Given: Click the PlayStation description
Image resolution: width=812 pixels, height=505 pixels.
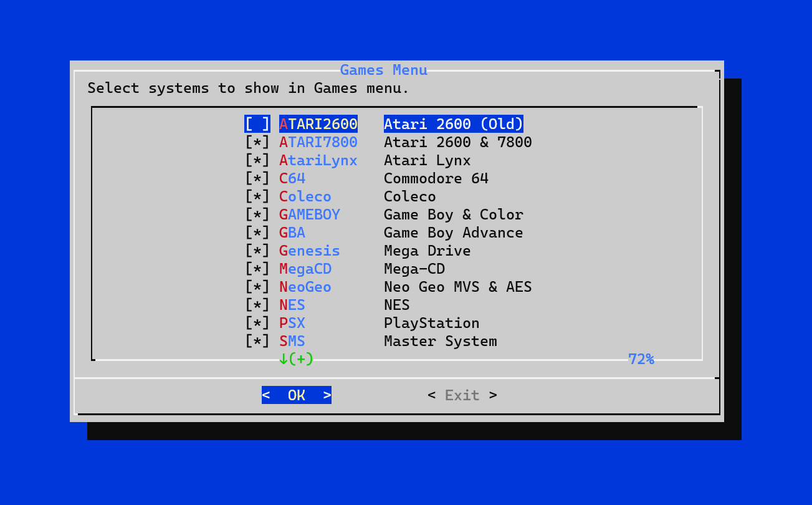Looking at the screenshot, I should point(432,323).
